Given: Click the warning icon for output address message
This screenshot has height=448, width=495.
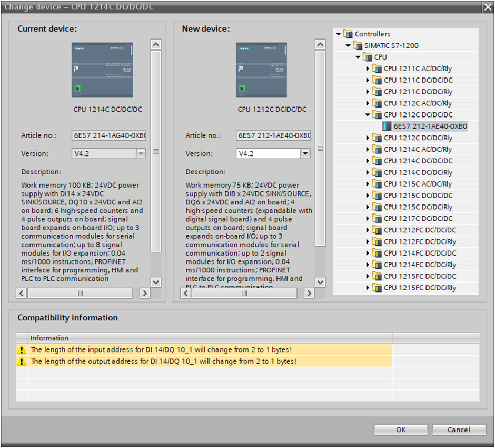Looking at the screenshot, I should click(22, 361).
